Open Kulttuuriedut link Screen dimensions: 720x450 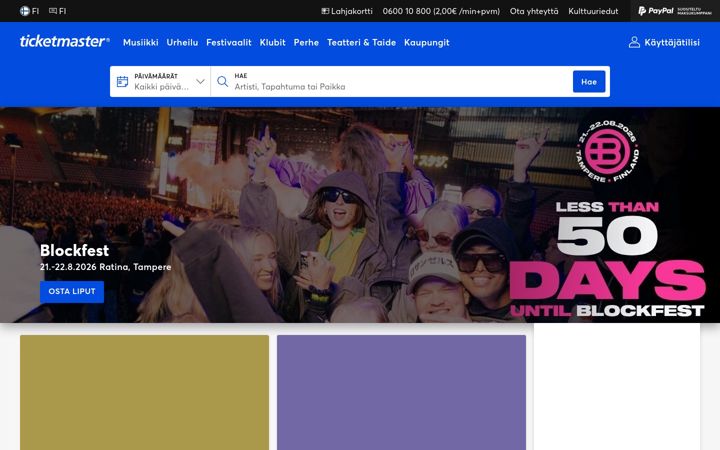[x=593, y=11]
